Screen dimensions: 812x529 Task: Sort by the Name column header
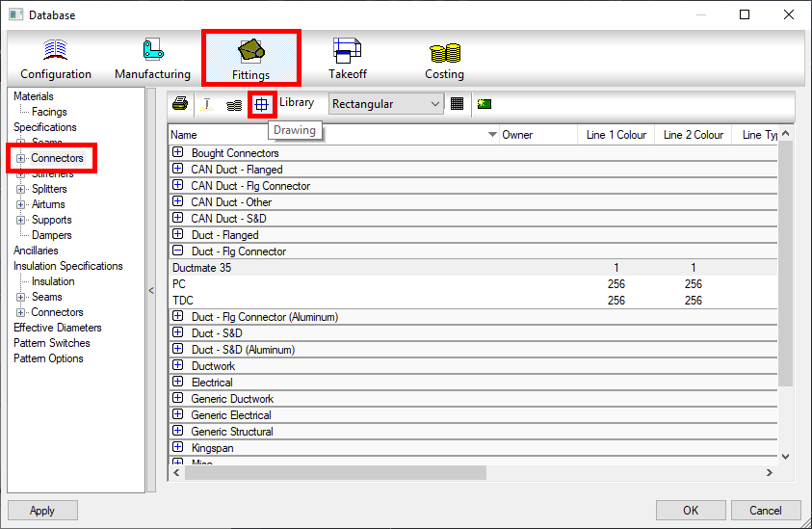pyautogui.click(x=333, y=135)
